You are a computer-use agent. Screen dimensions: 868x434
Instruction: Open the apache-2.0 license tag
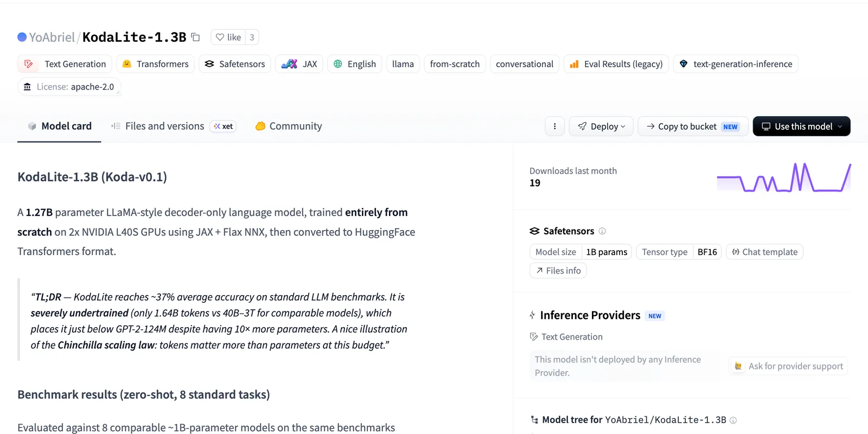[x=69, y=87]
